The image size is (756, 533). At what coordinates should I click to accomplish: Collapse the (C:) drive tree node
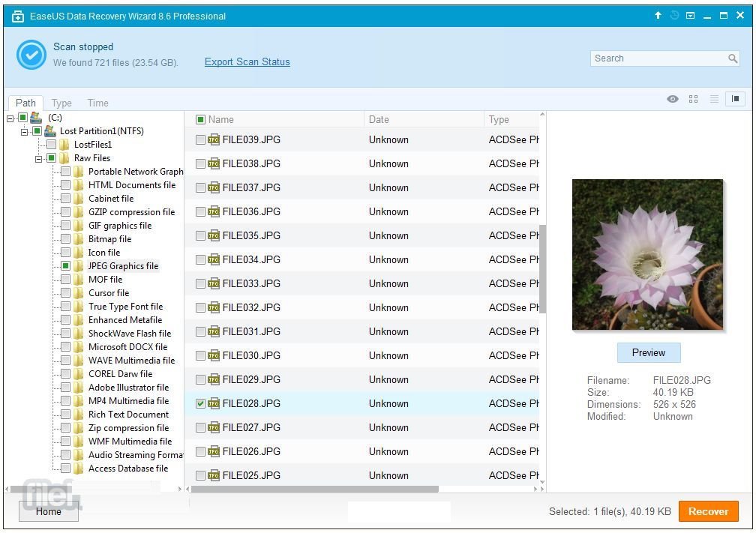point(10,118)
